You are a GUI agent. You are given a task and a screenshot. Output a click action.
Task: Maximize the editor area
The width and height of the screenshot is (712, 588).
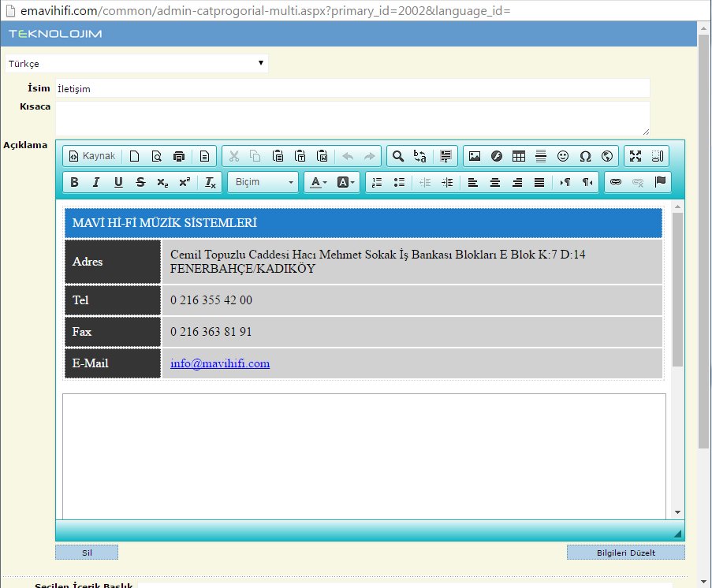[636, 156]
